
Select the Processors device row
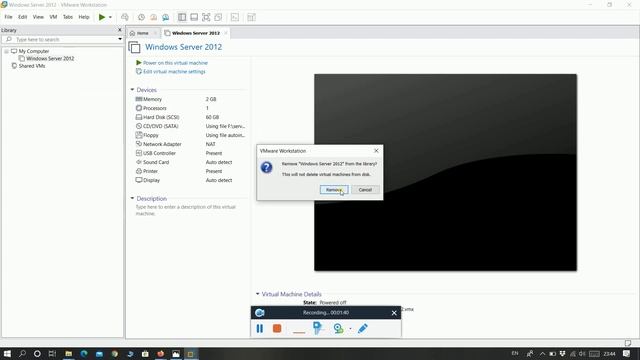click(190, 108)
